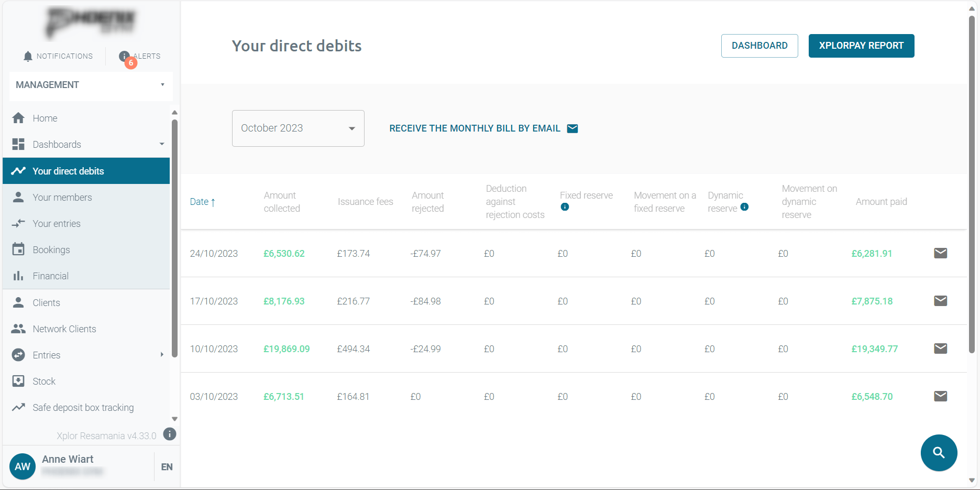Click the info icon beside Dynamic reserve

(x=744, y=207)
